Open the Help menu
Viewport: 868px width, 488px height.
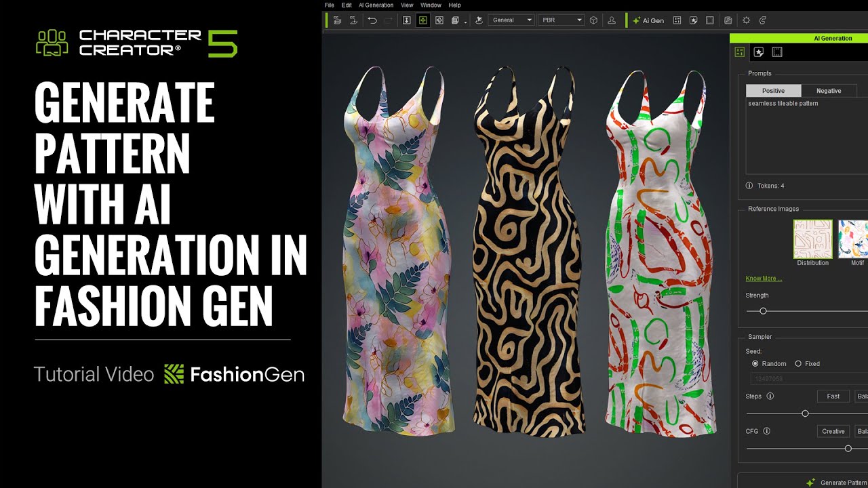click(x=454, y=5)
